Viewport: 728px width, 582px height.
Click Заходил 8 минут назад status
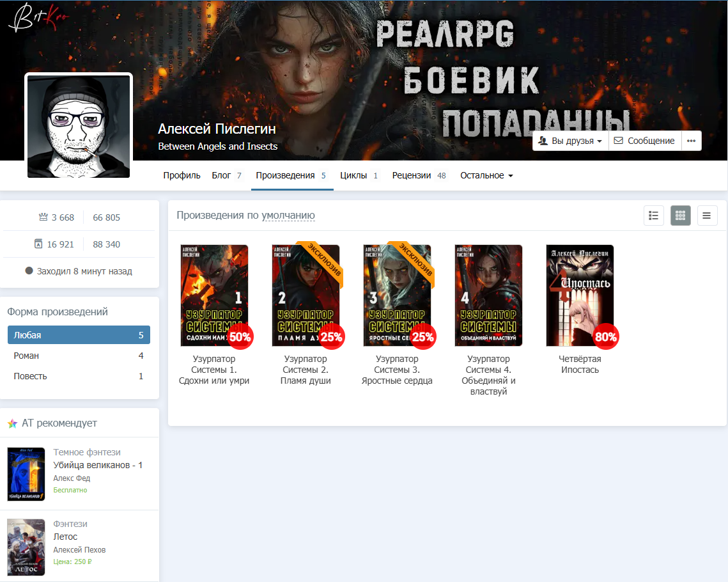79,271
